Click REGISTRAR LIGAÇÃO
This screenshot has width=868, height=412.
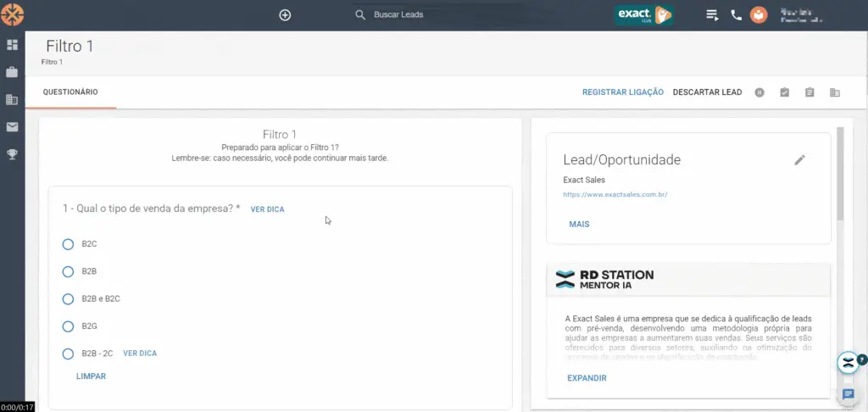(622, 92)
